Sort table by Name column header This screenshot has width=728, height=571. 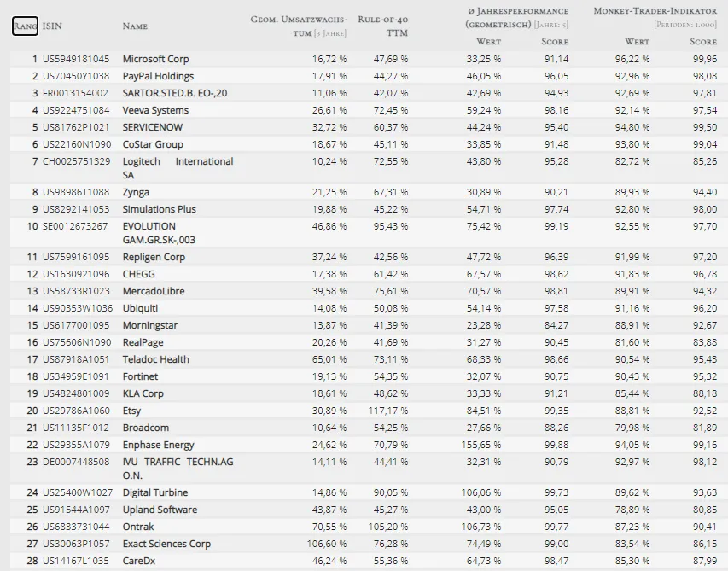click(135, 26)
